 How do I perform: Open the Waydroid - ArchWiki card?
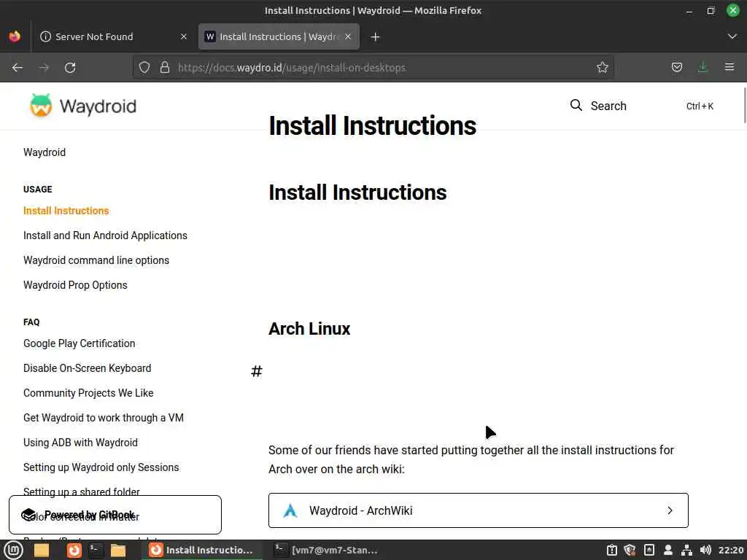479,510
